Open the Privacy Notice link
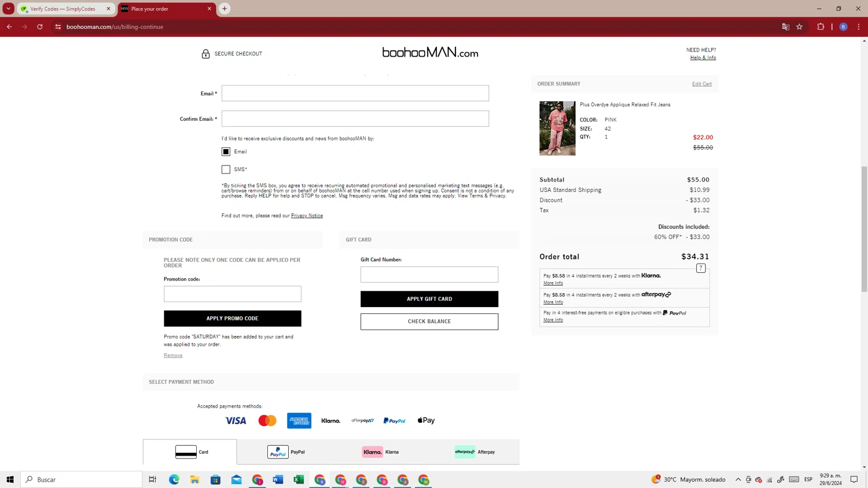Viewport: 868px width, 488px height. [307, 216]
